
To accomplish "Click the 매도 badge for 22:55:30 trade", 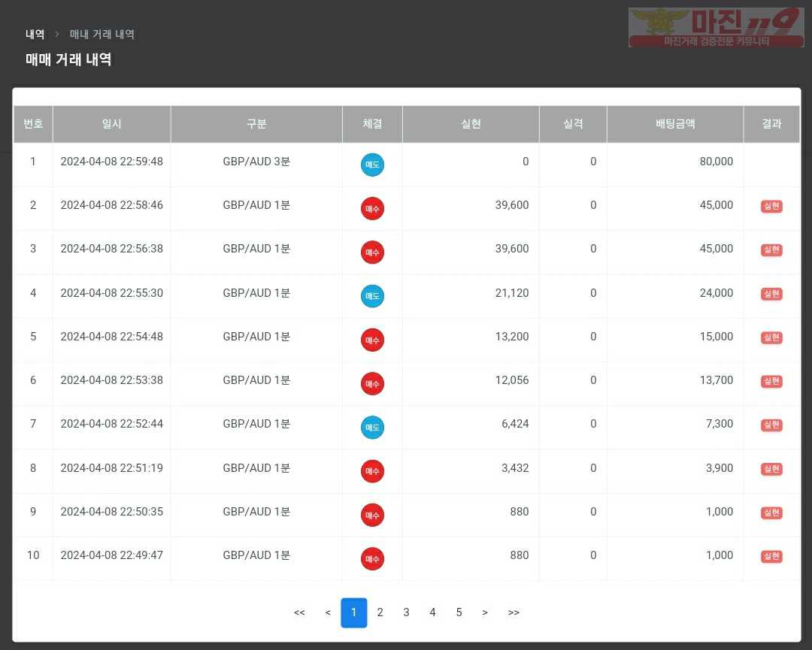I will 372,296.
